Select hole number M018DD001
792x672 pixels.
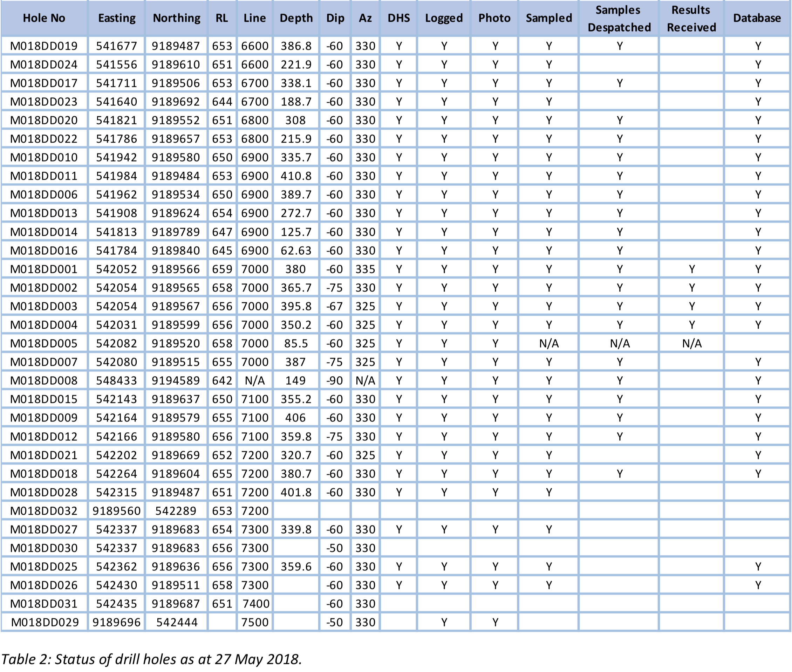pyautogui.click(x=44, y=269)
